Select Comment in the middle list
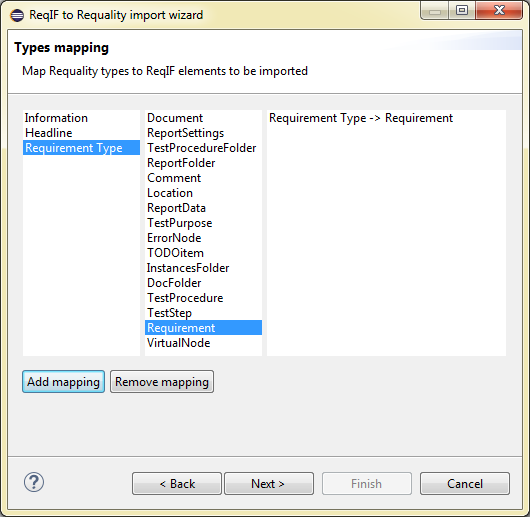The width and height of the screenshot is (530, 517). pos(203,178)
